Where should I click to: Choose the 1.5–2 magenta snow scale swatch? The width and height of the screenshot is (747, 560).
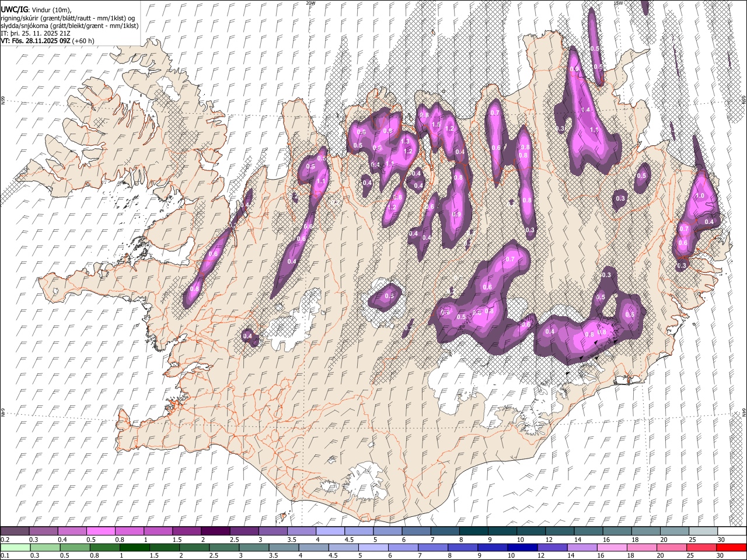187,531
